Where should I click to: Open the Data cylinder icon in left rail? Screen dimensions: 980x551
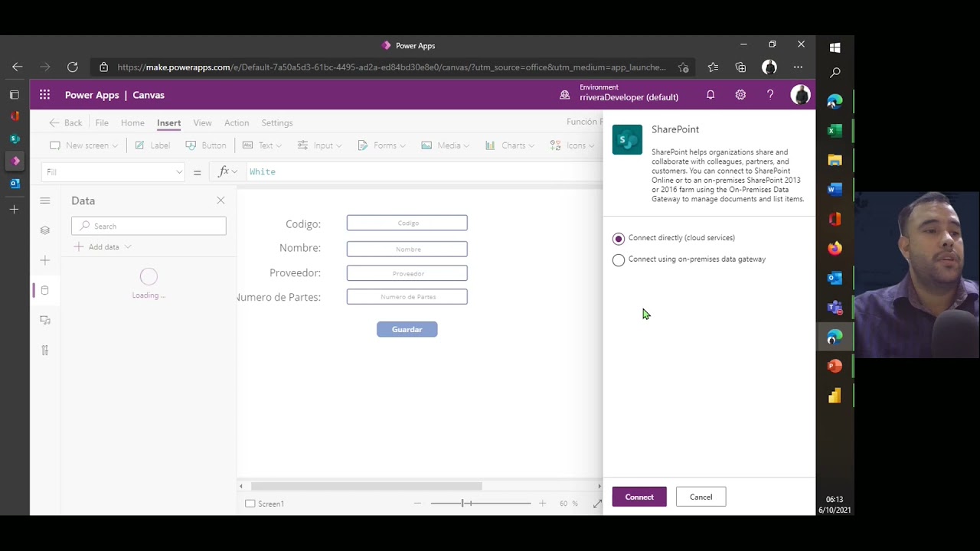tap(45, 290)
